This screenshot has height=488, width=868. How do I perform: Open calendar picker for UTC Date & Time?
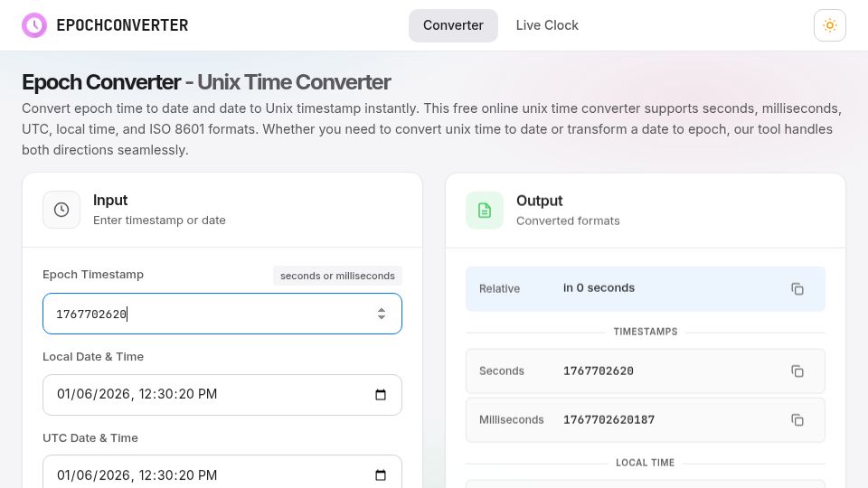[x=381, y=474]
